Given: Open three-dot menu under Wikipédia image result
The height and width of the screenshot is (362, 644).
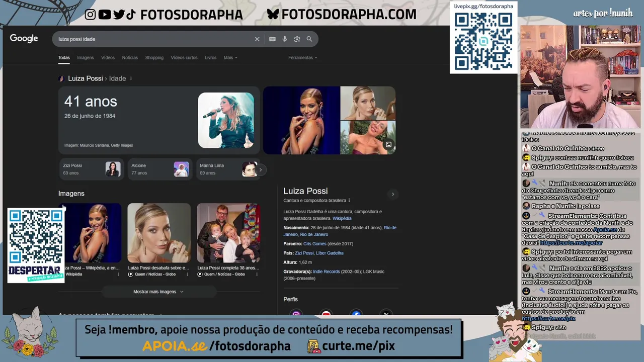Looking at the screenshot, I should (118, 275).
